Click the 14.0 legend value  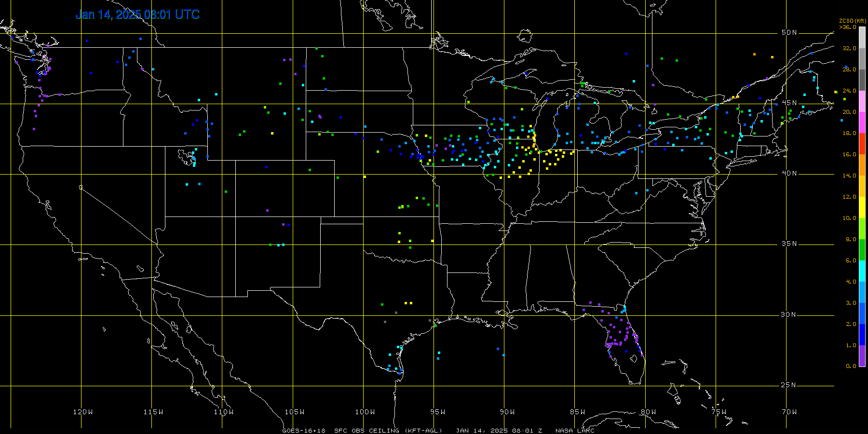[x=850, y=176]
